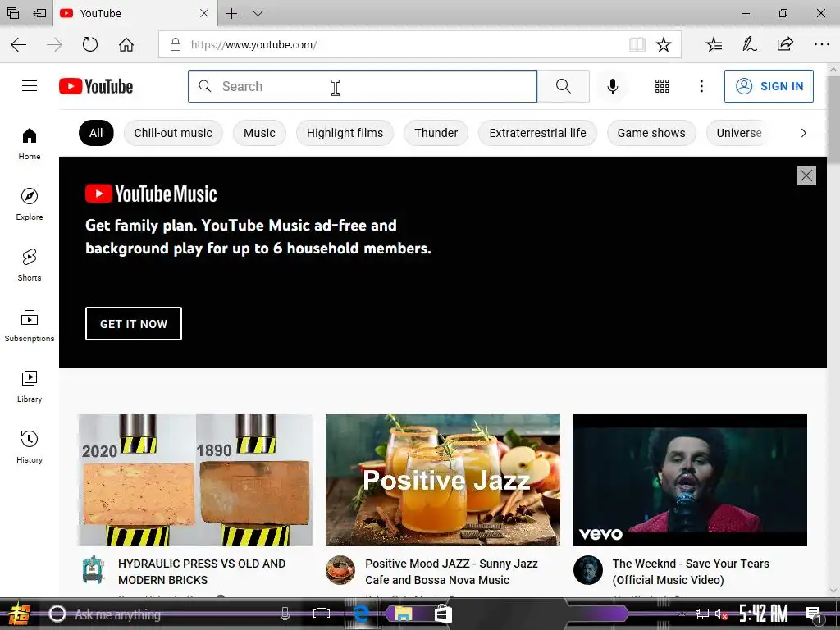Open History in the sidebar
Screen dimensions: 840x630
pos(30,447)
